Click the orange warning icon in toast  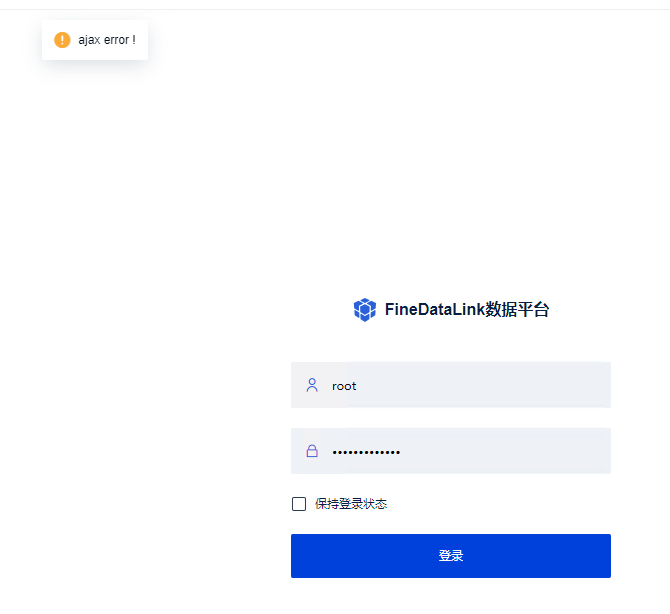[62, 40]
